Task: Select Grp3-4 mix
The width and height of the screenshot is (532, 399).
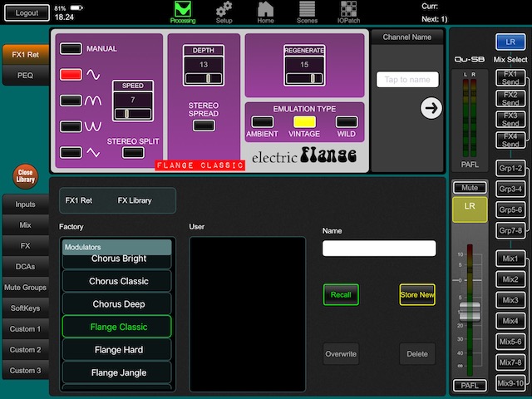Action: [510, 189]
